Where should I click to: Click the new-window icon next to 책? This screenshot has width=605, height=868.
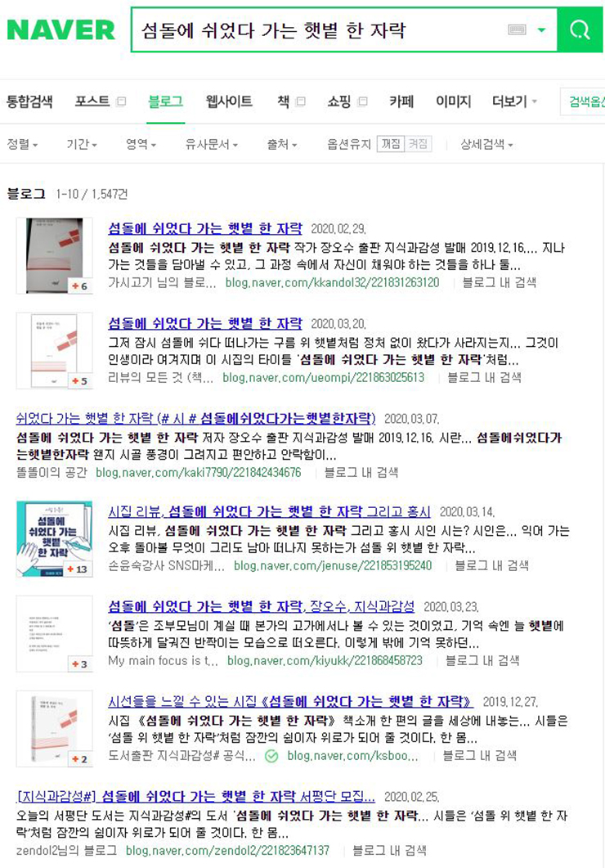[x=301, y=101]
